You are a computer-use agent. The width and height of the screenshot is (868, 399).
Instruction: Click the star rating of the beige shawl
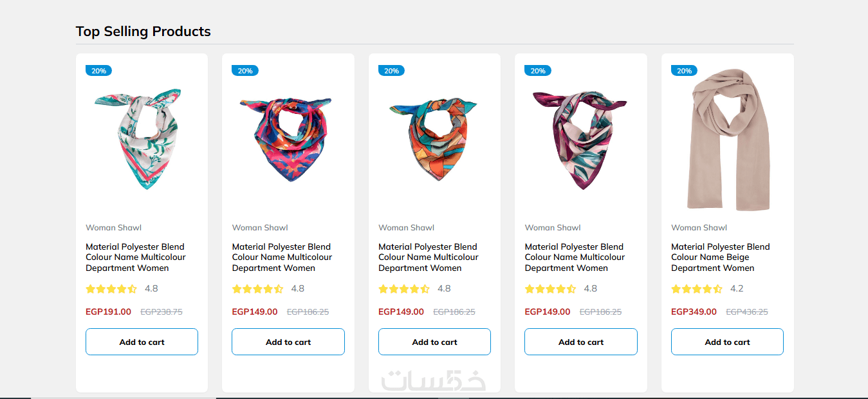[x=697, y=289]
